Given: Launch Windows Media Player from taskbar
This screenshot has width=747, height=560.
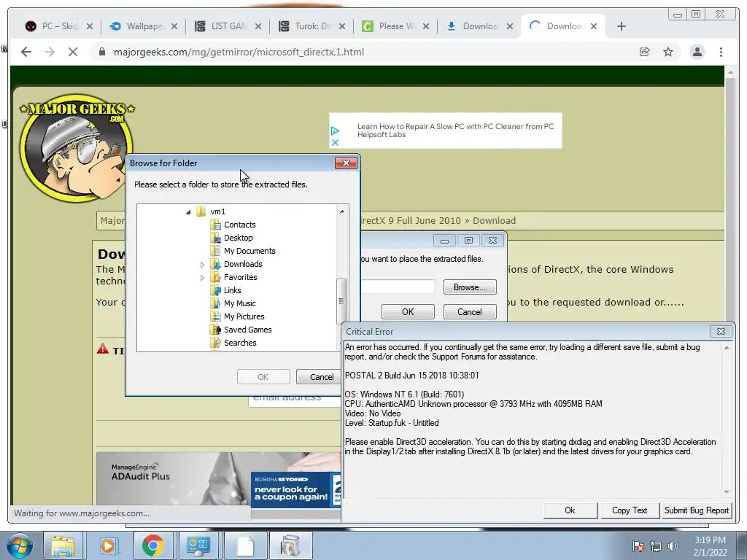Looking at the screenshot, I should (108, 545).
